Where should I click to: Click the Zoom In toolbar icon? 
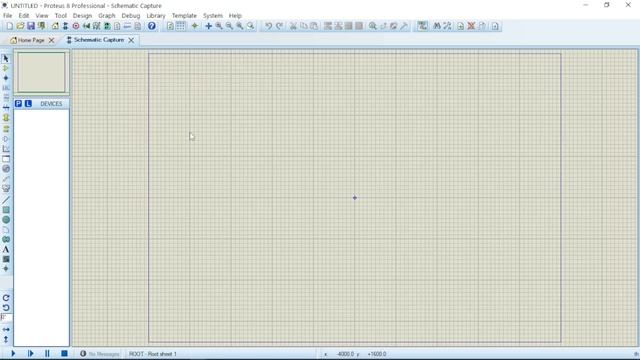pyautogui.click(x=219, y=26)
